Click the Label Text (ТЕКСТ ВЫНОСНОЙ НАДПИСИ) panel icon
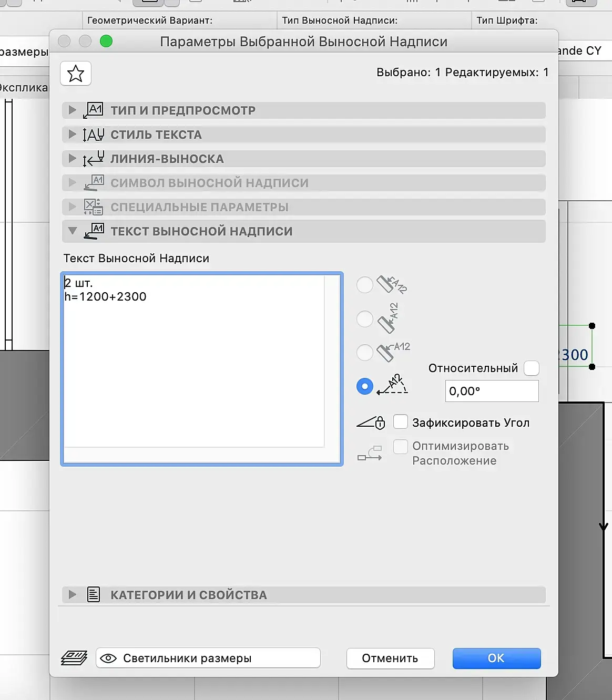Screen dimensions: 612x700 [94, 231]
